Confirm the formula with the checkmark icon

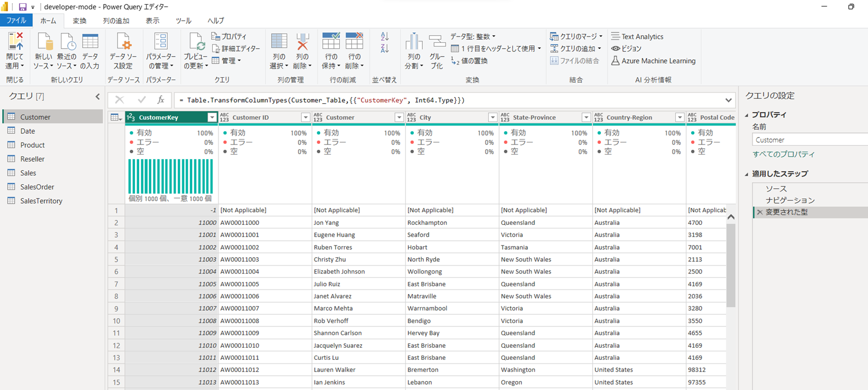coord(141,100)
